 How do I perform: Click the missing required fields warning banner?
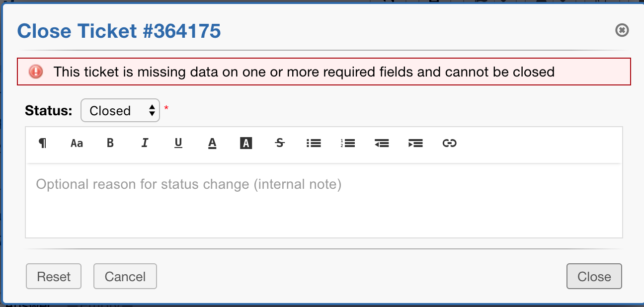pos(323,72)
